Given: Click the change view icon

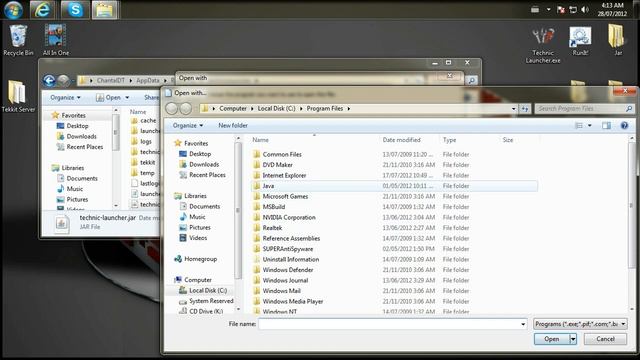Looking at the screenshot, I should tap(579, 125).
